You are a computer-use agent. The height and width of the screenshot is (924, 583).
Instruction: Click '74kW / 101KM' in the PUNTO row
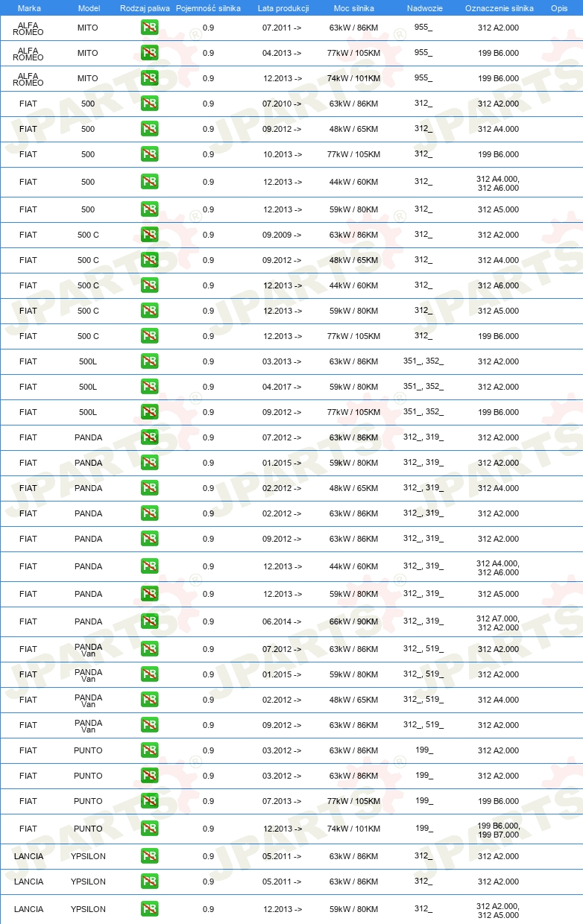(x=353, y=829)
